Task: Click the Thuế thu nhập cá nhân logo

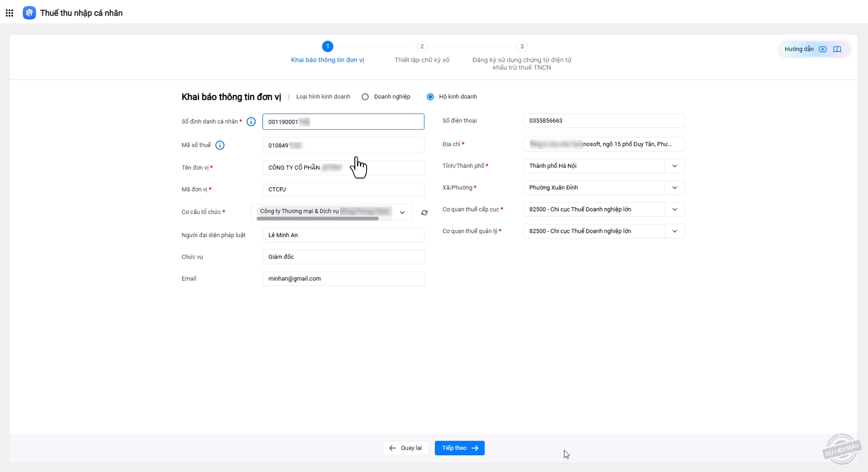Action: pos(29,13)
